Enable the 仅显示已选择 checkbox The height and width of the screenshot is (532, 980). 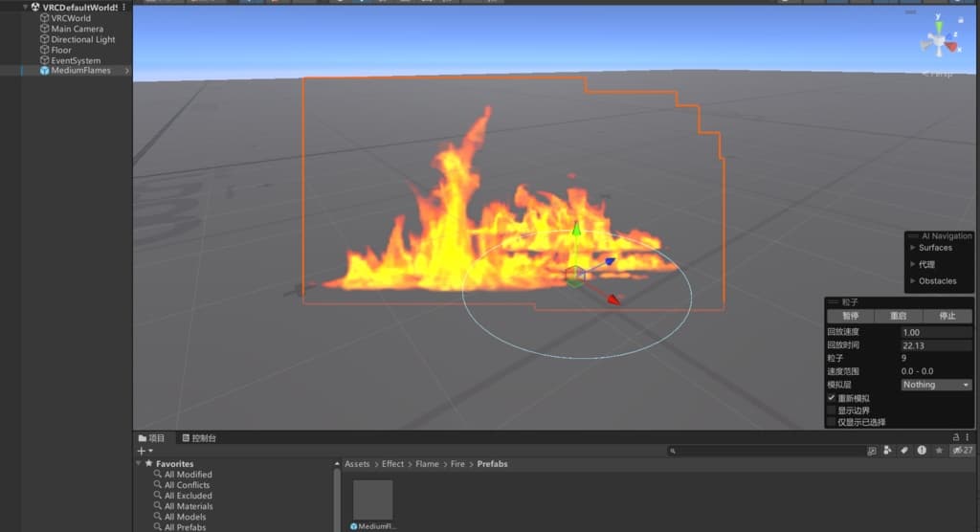831,422
